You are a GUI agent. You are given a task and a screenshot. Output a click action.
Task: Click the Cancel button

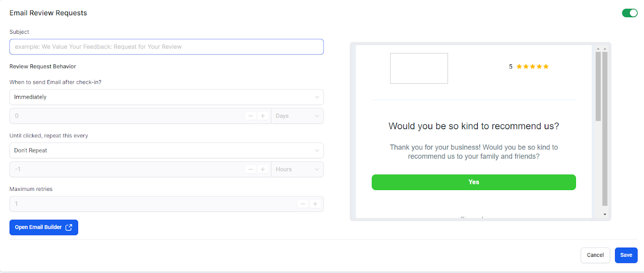point(595,255)
